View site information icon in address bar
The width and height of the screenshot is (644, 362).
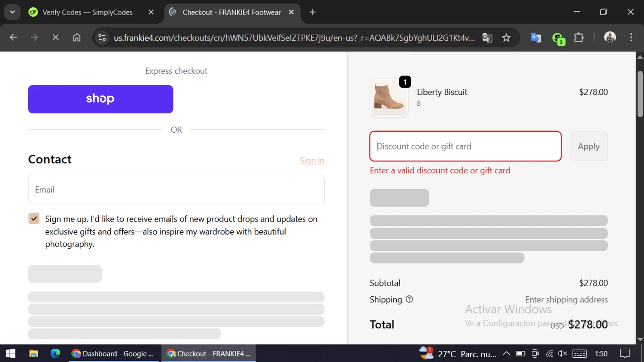point(102,37)
